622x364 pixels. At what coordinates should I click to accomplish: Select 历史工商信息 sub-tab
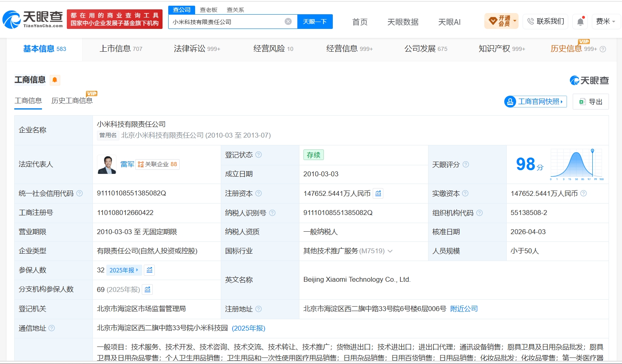pyautogui.click(x=72, y=101)
